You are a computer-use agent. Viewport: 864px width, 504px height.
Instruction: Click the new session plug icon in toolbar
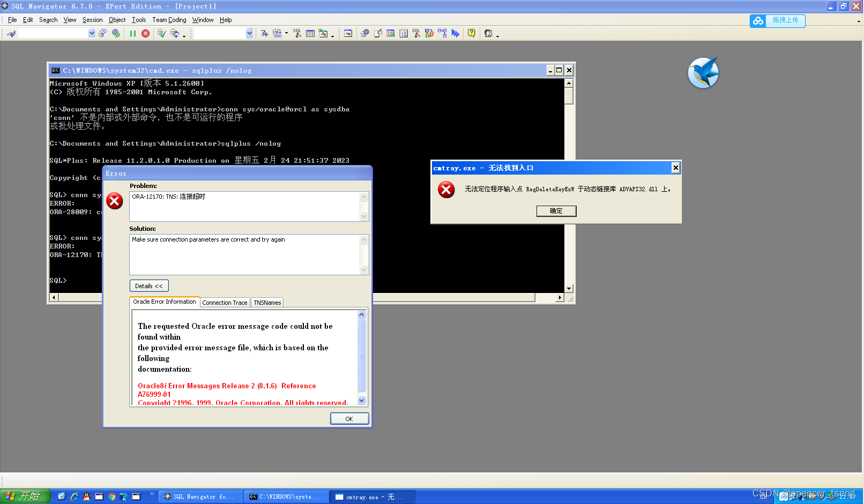11,33
